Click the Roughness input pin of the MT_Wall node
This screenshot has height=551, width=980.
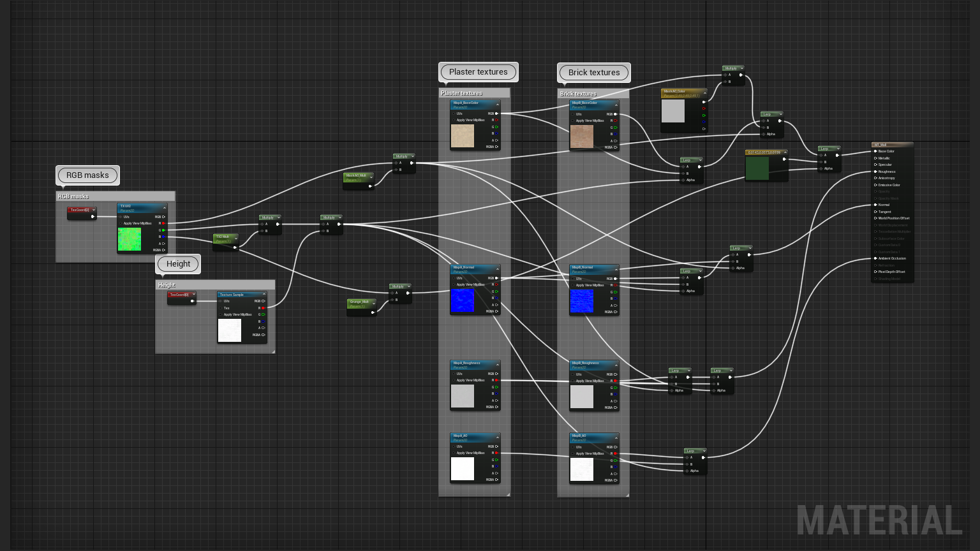pos(876,172)
